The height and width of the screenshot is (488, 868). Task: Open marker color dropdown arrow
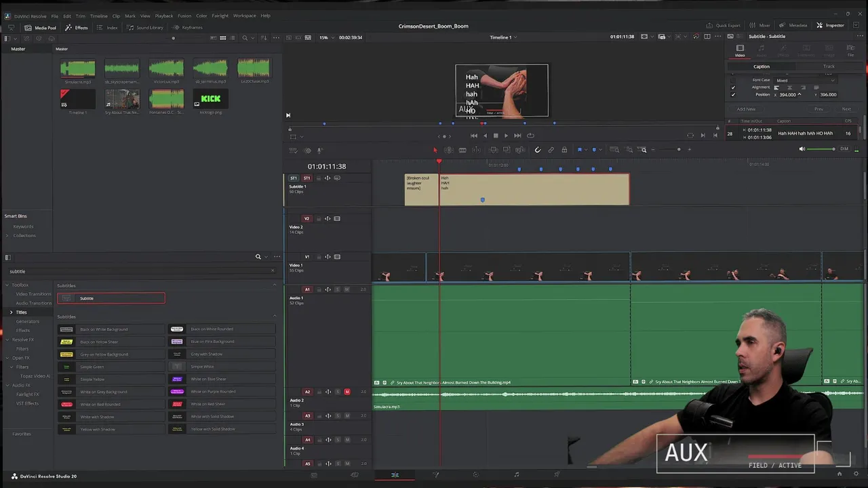point(600,150)
